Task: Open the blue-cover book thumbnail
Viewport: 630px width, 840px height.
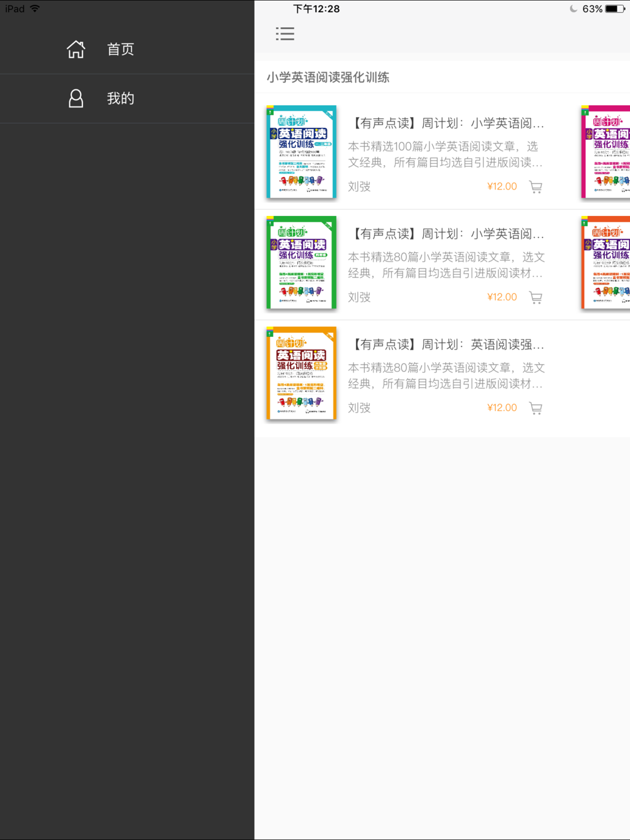Action: tap(302, 152)
